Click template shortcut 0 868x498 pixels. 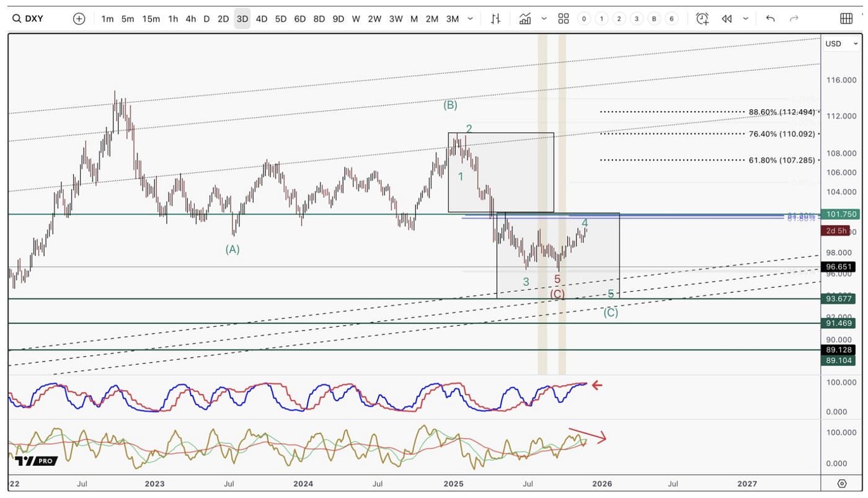tap(584, 19)
